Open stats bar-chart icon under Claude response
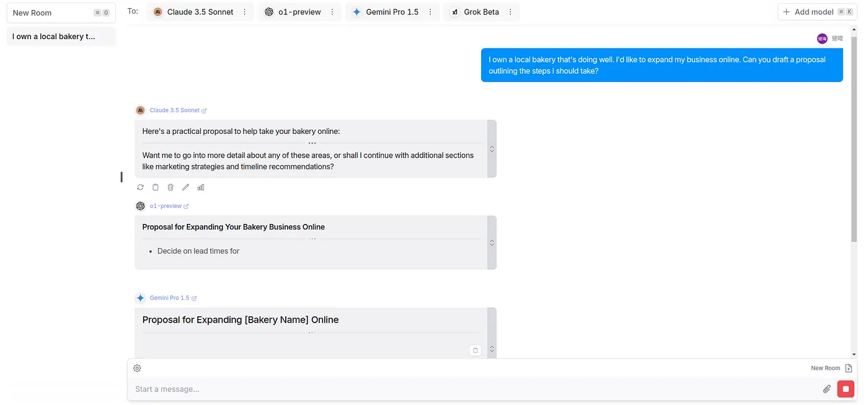The height and width of the screenshot is (405, 868). (201, 187)
